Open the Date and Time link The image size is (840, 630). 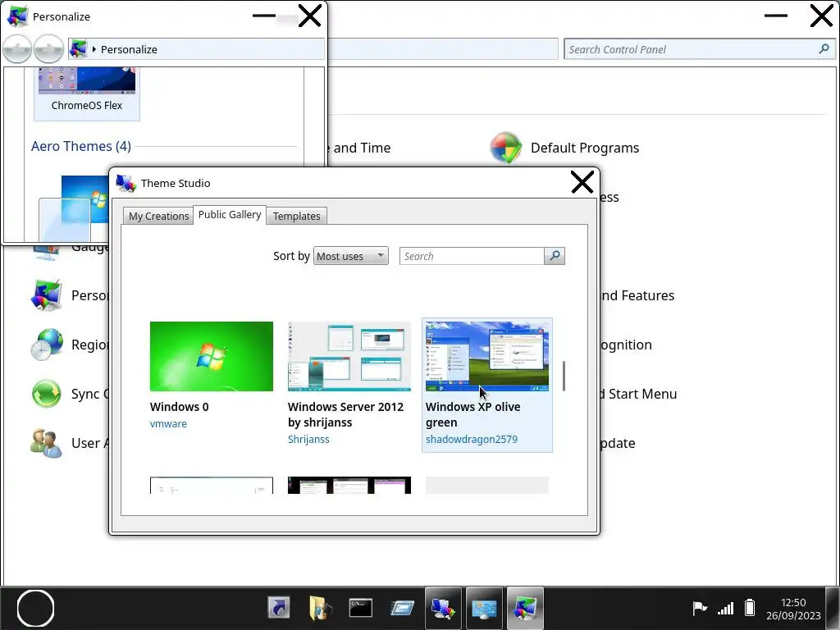pos(358,148)
